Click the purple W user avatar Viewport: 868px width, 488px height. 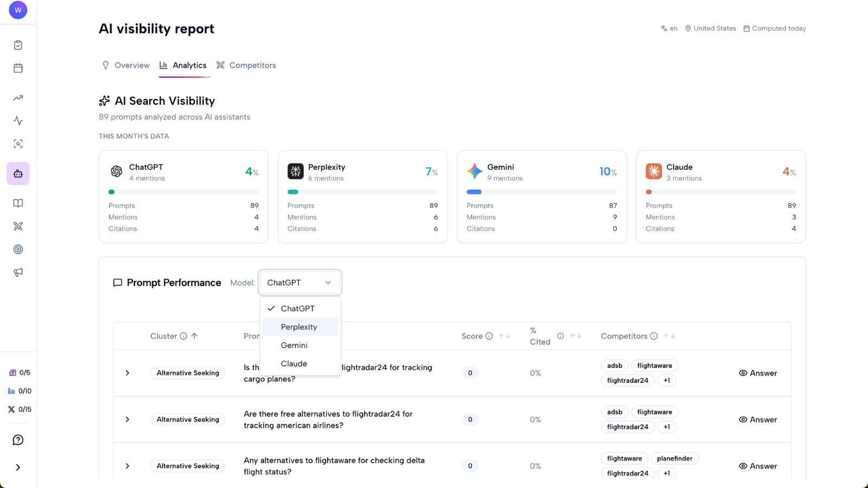click(x=18, y=10)
